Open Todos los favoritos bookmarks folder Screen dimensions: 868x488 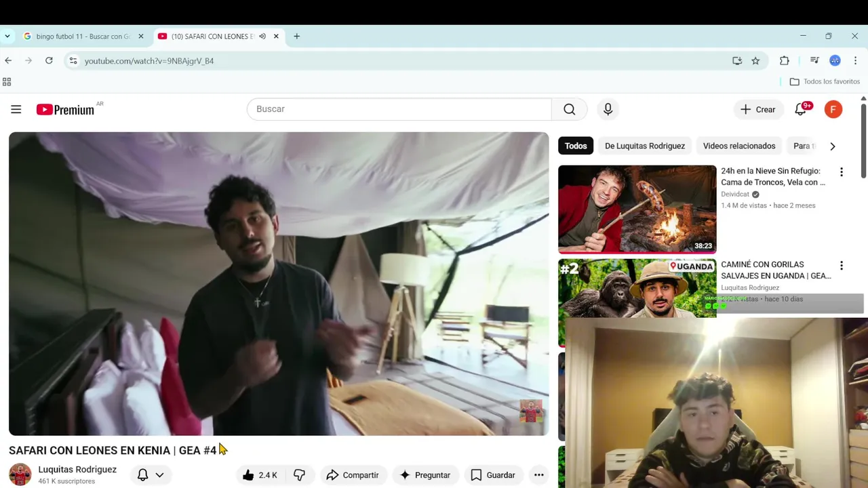pos(825,81)
